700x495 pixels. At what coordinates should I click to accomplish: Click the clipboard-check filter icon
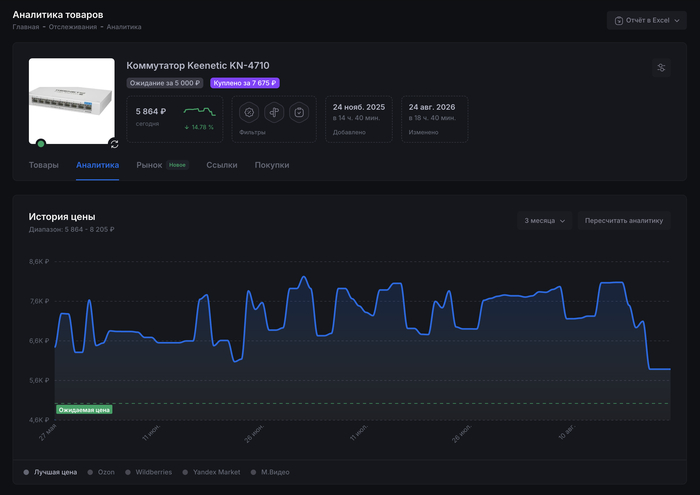[299, 112]
